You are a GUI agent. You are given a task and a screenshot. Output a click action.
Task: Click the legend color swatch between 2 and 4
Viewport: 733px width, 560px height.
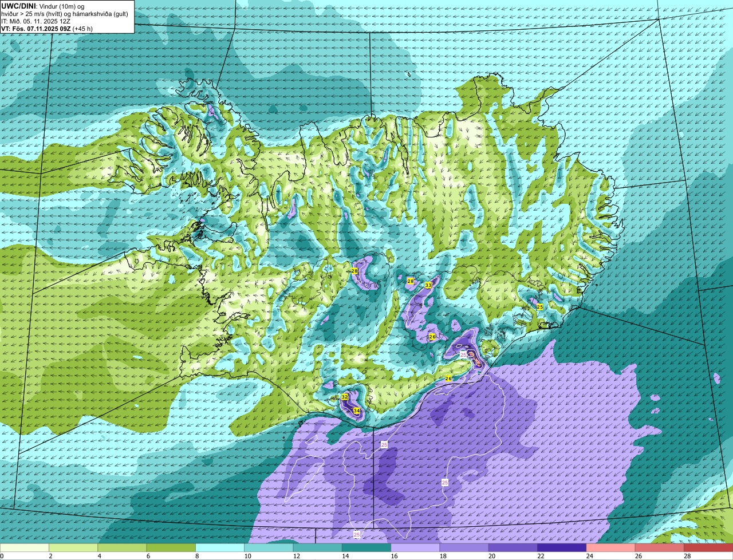pyautogui.click(x=73, y=548)
